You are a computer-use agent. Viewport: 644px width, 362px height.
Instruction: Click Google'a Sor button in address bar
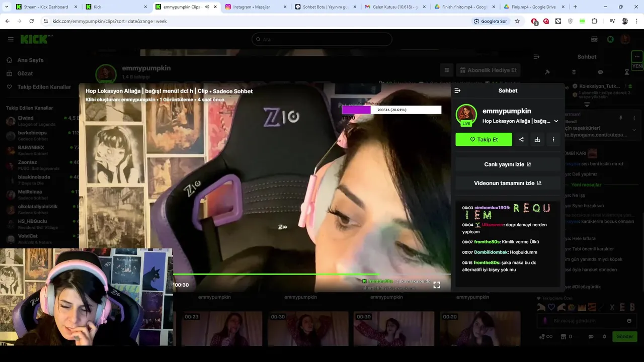point(491,21)
